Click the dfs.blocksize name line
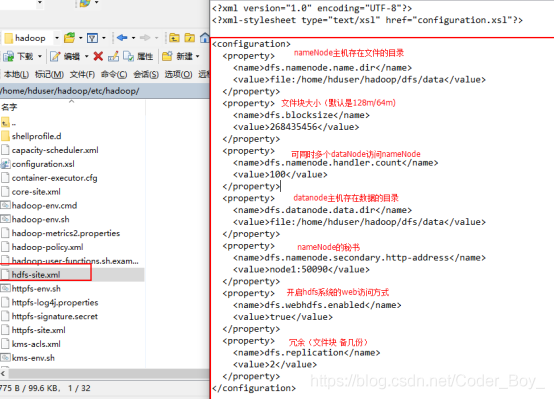Viewport: 554px width, 399px height. [301, 115]
